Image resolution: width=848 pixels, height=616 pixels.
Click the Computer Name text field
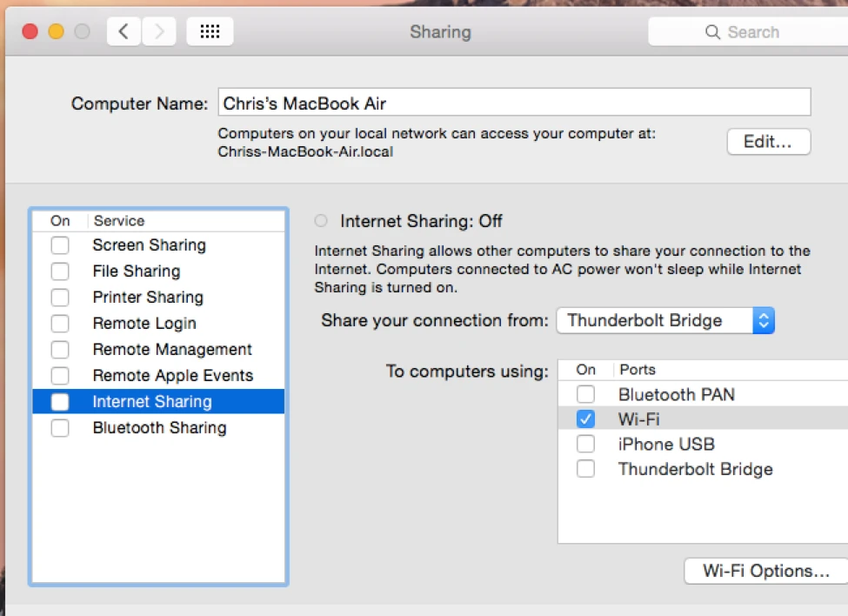tap(513, 103)
